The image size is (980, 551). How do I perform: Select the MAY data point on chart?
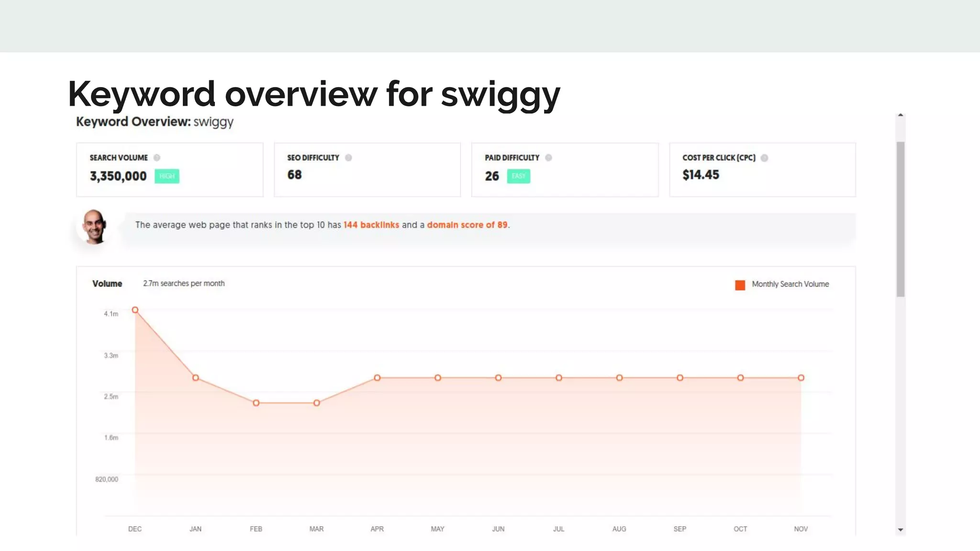[437, 378]
